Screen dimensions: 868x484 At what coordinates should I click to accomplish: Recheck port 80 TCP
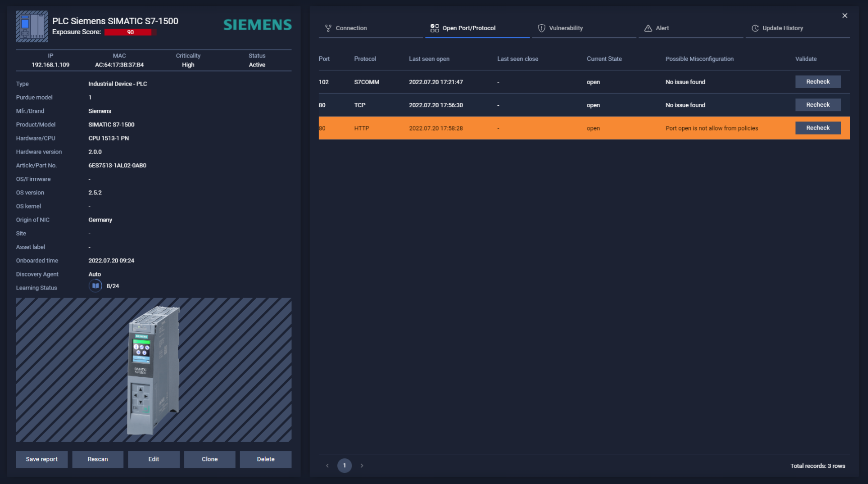click(x=818, y=105)
